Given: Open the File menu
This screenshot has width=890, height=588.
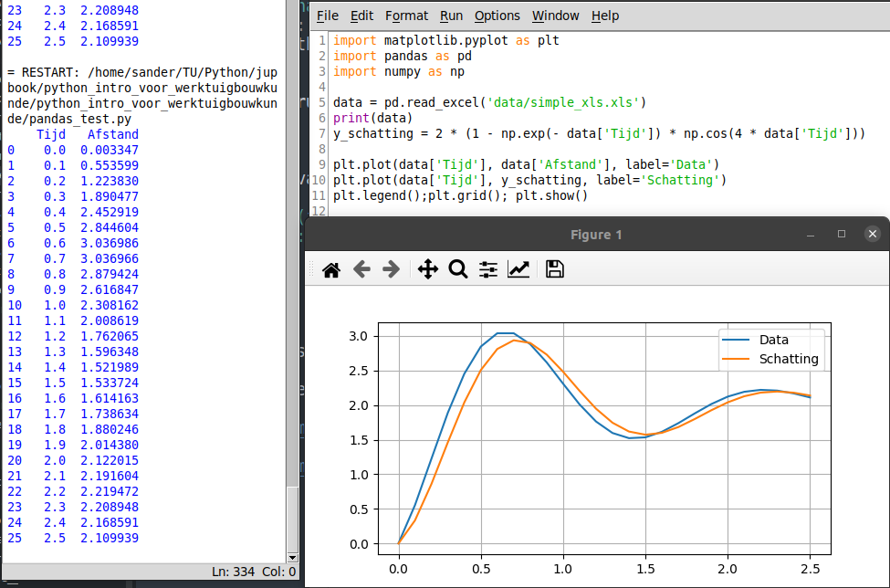Looking at the screenshot, I should 327,16.
